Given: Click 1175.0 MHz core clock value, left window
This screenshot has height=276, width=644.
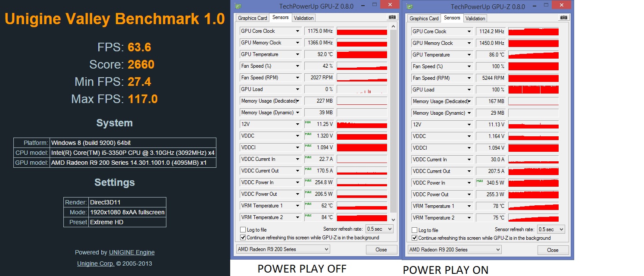Looking at the screenshot, I should [x=319, y=31].
